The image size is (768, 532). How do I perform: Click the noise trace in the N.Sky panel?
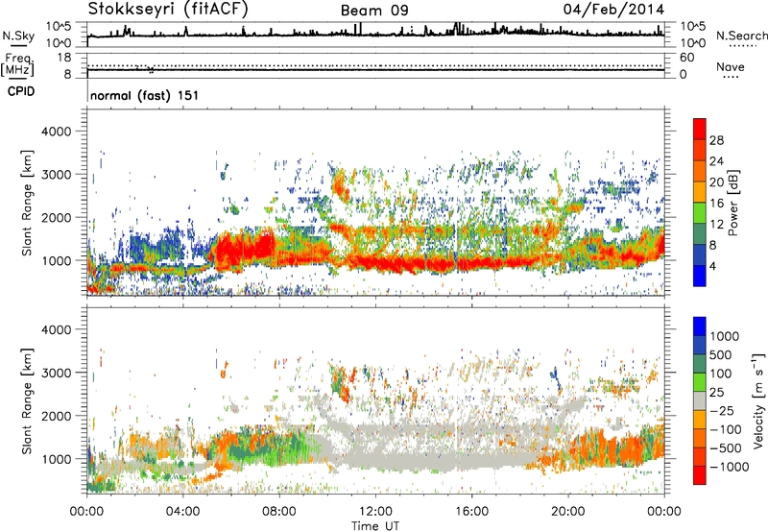[x=375, y=35]
